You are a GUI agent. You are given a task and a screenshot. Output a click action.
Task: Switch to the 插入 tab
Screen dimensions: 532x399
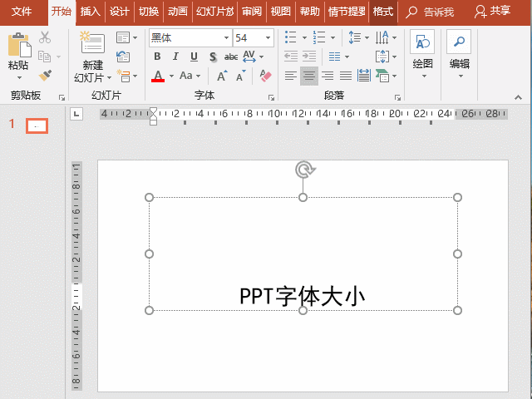point(91,12)
